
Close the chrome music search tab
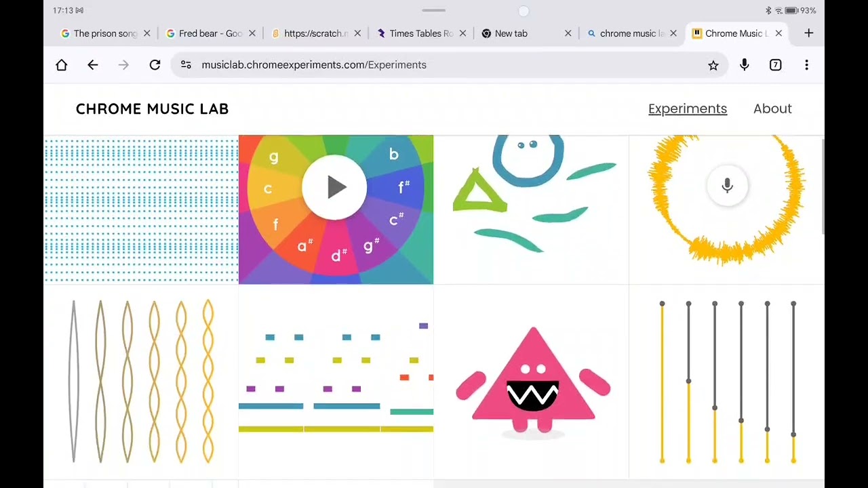coord(673,33)
